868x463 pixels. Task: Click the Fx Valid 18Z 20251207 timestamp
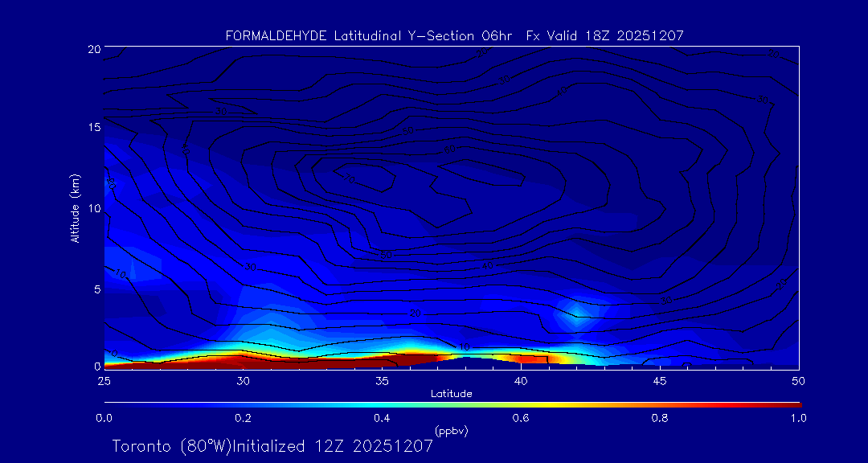604,35
